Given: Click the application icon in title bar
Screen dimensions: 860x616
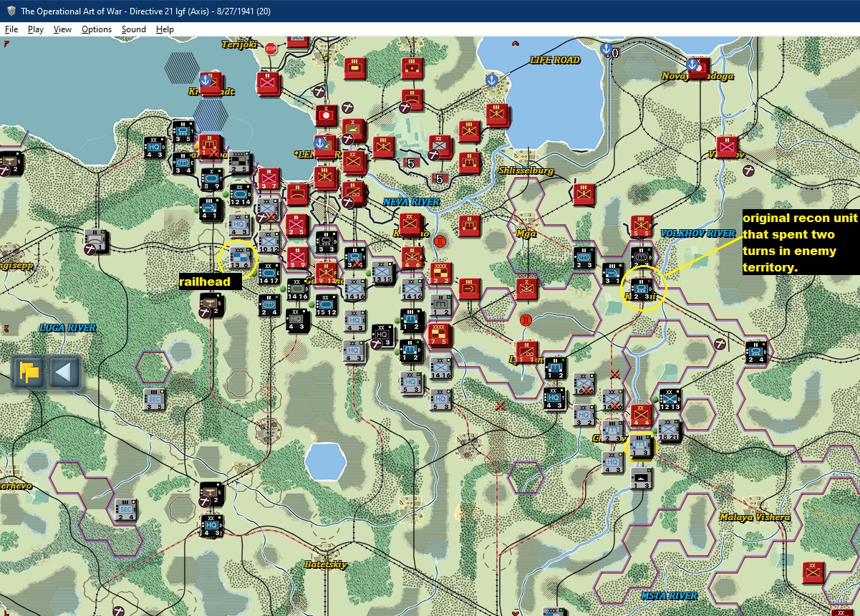Looking at the screenshot, I should point(10,11).
